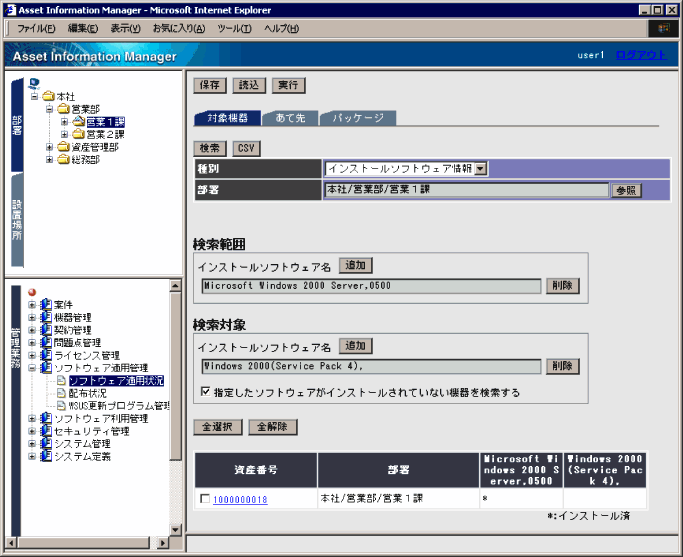The height and width of the screenshot is (557, 683).
Task: Select the 設置場所 vertical side tab
Action: coord(17,220)
